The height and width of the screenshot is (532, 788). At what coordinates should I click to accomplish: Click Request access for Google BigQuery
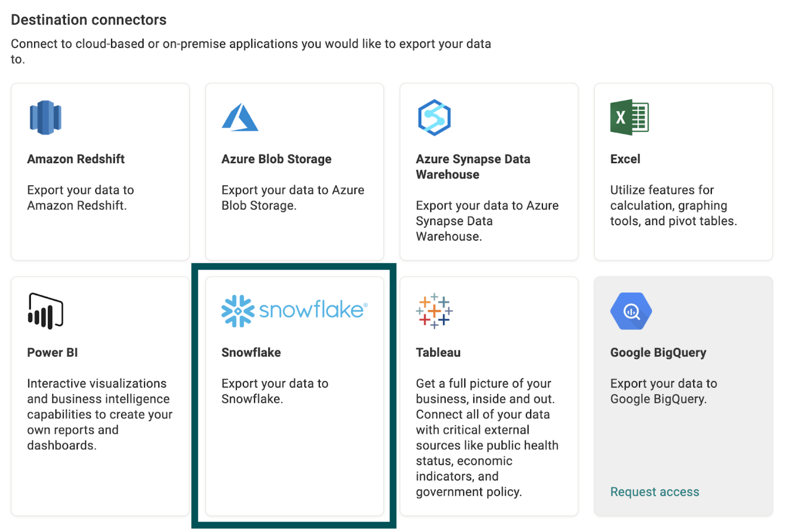coord(654,492)
